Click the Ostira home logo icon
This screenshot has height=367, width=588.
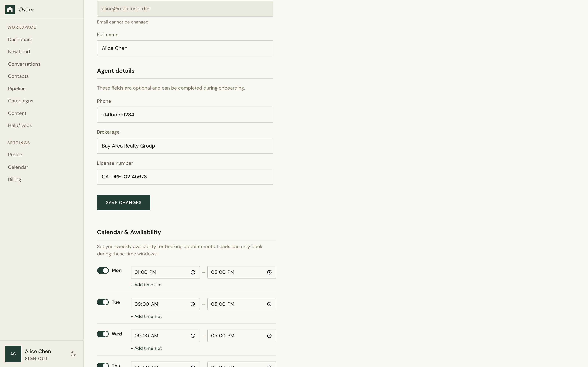pyautogui.click(x=10, y=10)
